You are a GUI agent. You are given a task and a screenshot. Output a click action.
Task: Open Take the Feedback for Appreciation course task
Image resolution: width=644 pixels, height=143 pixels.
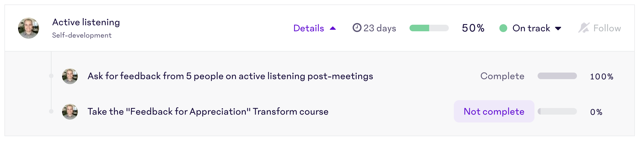tap(208, 112)
